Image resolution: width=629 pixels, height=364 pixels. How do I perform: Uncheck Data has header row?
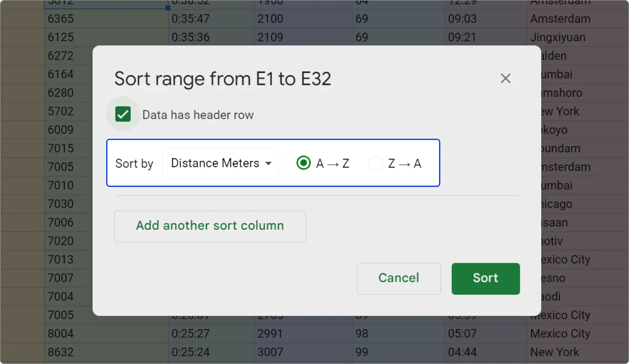(123, 114)
